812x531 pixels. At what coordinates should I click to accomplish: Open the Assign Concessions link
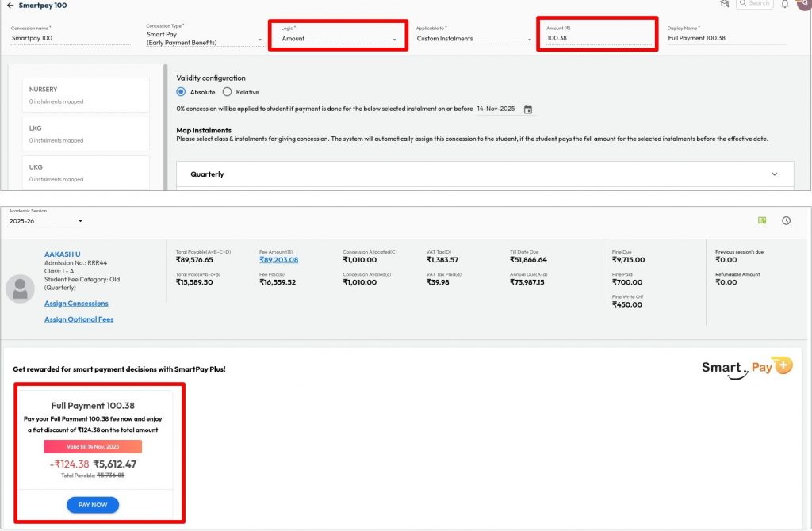point(76,304)
